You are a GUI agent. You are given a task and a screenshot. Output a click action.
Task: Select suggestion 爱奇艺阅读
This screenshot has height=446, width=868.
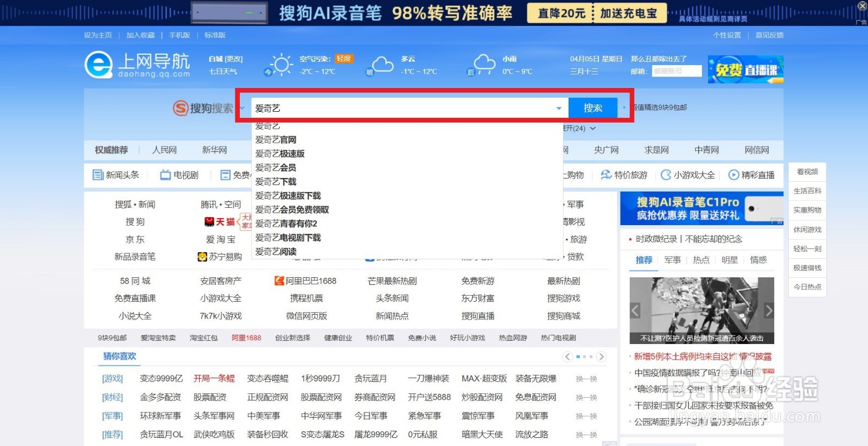276,252
